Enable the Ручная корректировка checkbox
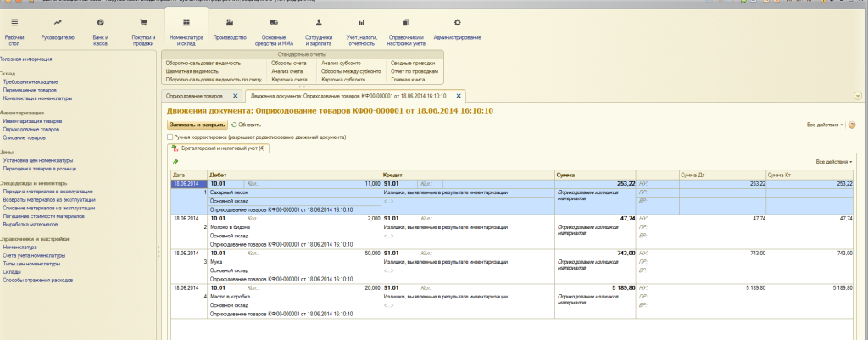The width and height of the screenshot is (868, 340). [x=170, y=137]
